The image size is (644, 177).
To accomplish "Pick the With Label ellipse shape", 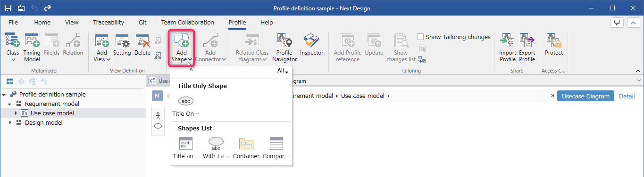I will [x=216, y=148].
